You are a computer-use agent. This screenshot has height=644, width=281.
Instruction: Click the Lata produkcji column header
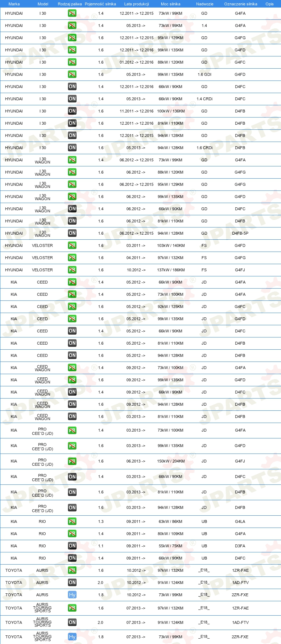coord(137,4)
